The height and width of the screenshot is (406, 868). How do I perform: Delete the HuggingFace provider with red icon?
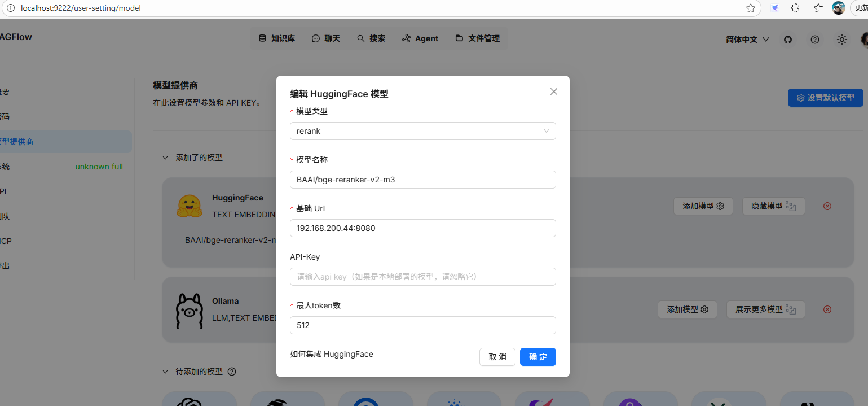pyautogui.click(x=827, y=206)
